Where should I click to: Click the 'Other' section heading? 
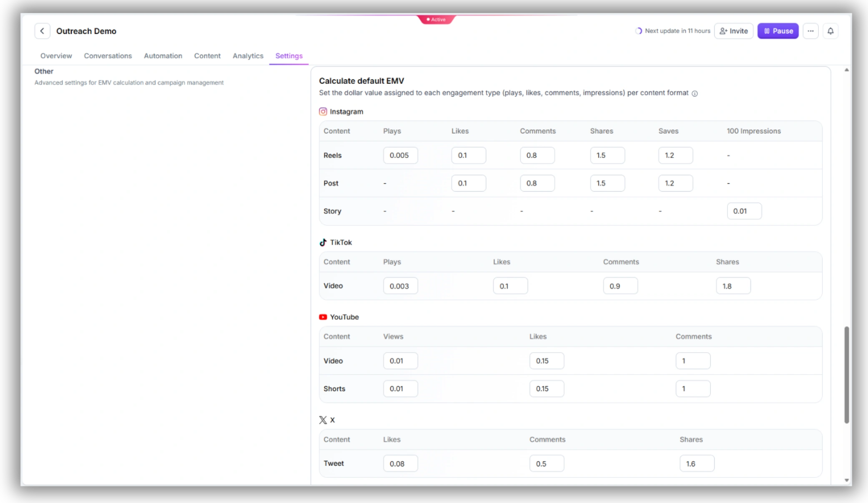(44, 71)
